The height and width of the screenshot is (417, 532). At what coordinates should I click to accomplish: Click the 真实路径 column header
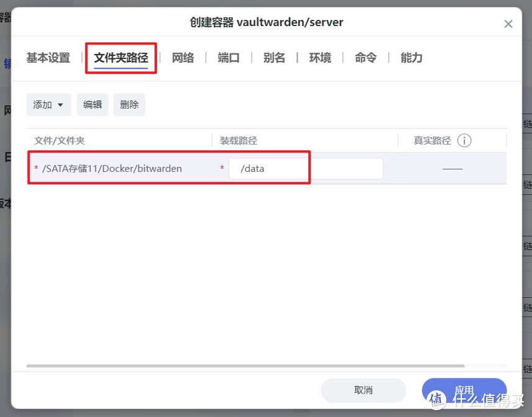(x=432, y=141)
